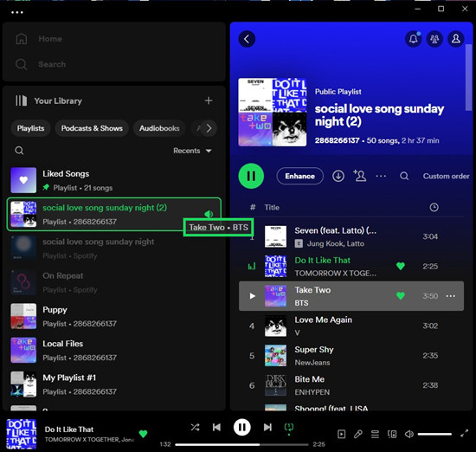Image resolution: width=476 pixels, height=452 pixels.
Task: Open Custom order sort dropdown
Action: coord(446,176)
